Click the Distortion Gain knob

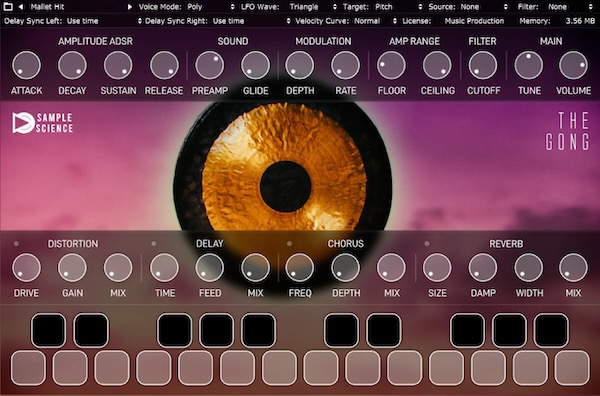(72, 268)
